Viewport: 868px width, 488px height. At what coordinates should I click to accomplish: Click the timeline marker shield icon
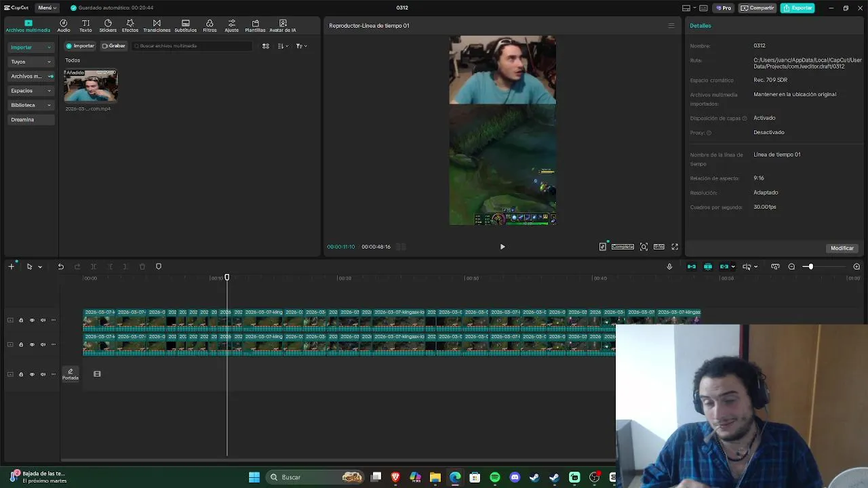[159, 266]
